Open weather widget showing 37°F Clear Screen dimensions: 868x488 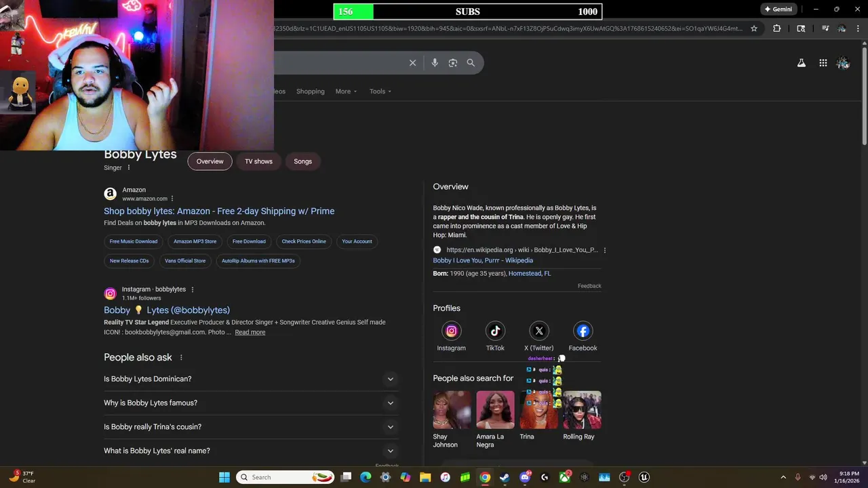click(22, 477)
